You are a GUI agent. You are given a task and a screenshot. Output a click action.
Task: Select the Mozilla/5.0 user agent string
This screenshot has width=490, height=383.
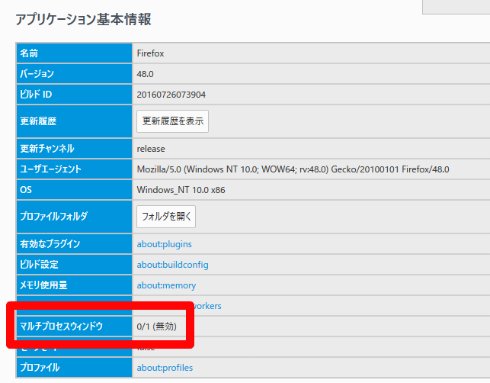coord(293,169)
